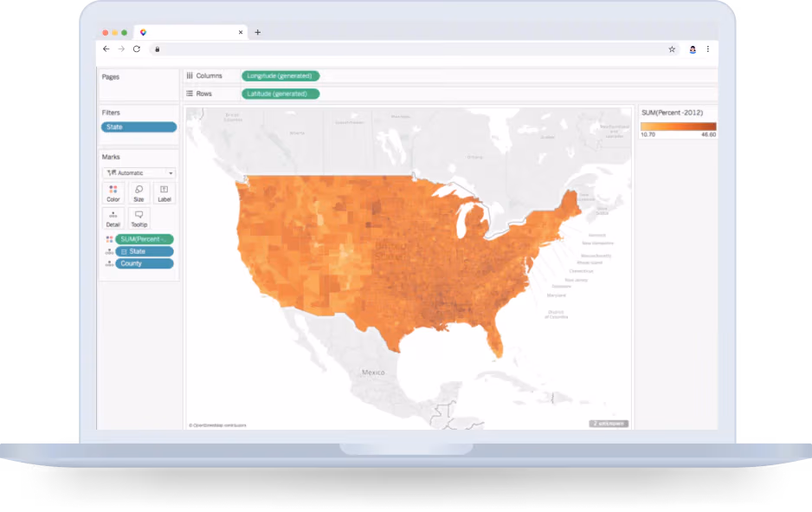Open the user profile avatar
The image size is (812, 512).
pyautogui.click(x=693, y=49)
